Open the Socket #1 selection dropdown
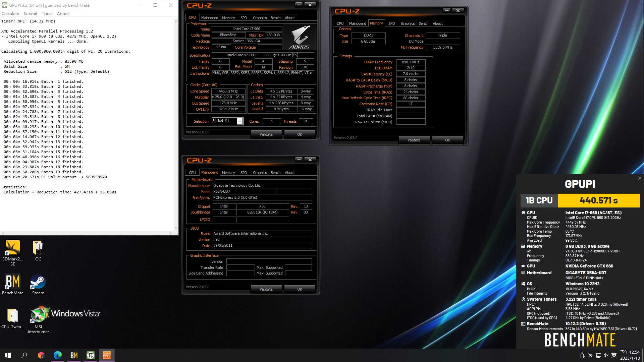Viewport: 644px width, 362px height. pos(240,121)
